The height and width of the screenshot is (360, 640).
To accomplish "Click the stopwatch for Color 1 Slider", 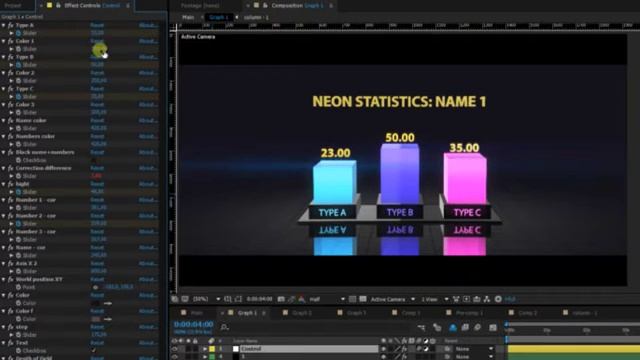I will [x=18, y=49].
